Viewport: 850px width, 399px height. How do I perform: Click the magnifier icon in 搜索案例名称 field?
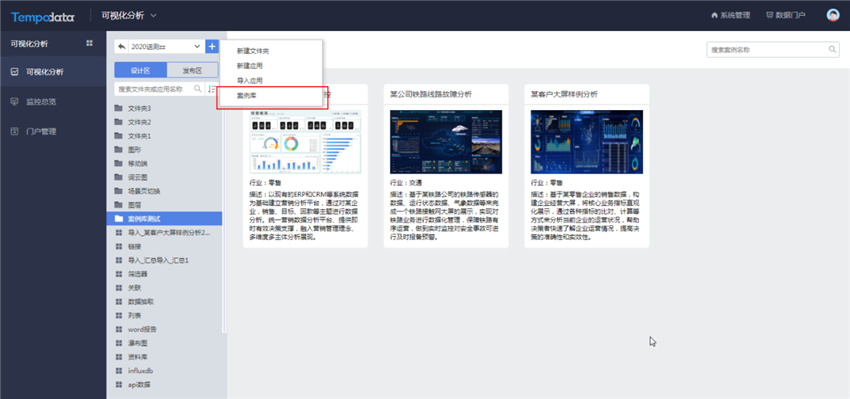tap(833, 49)
